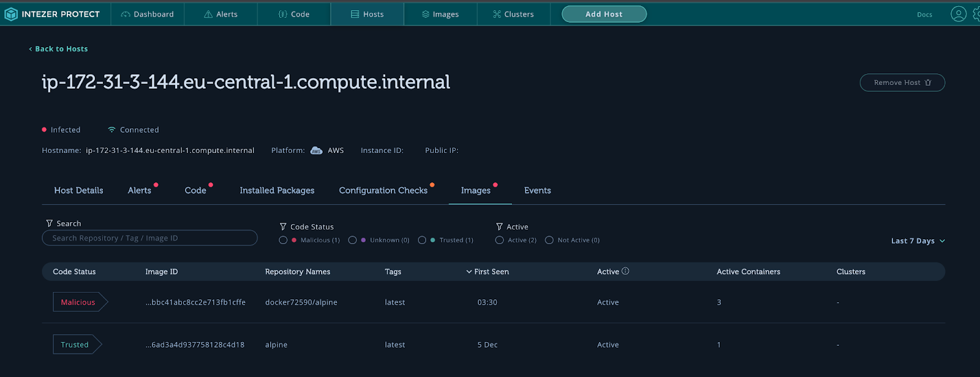Select the Trusted (1) radio filter
Screen dimensions: 980x377
[422, 241]
